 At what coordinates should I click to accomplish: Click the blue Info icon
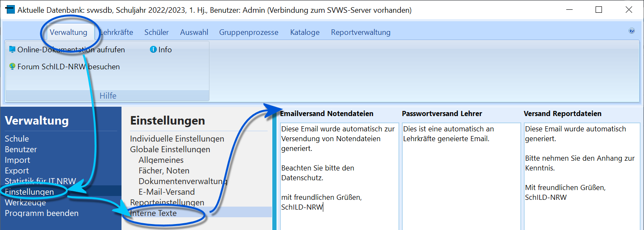[x=153, y=50]
